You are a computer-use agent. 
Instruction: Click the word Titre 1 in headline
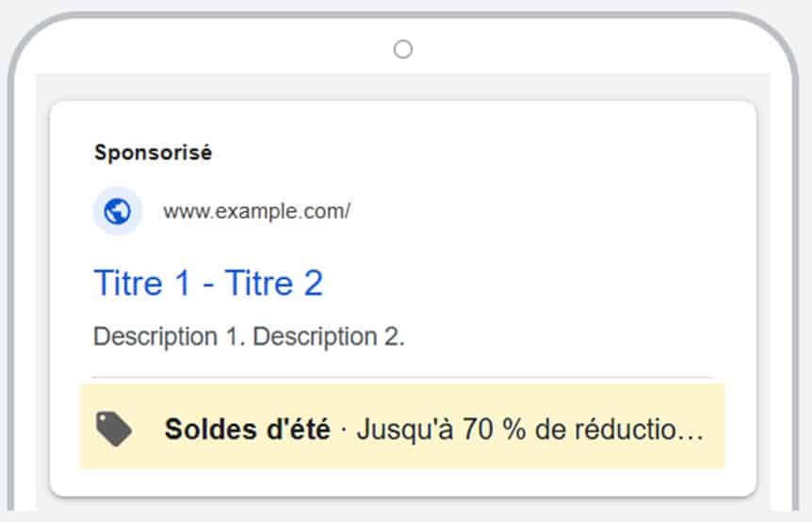[x=142, y=284]
